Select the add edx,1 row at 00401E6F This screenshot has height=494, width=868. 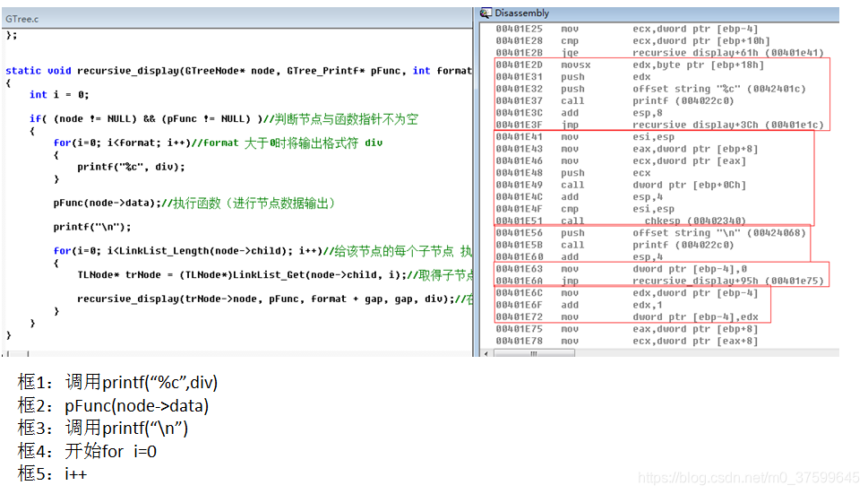coord(579,305)
